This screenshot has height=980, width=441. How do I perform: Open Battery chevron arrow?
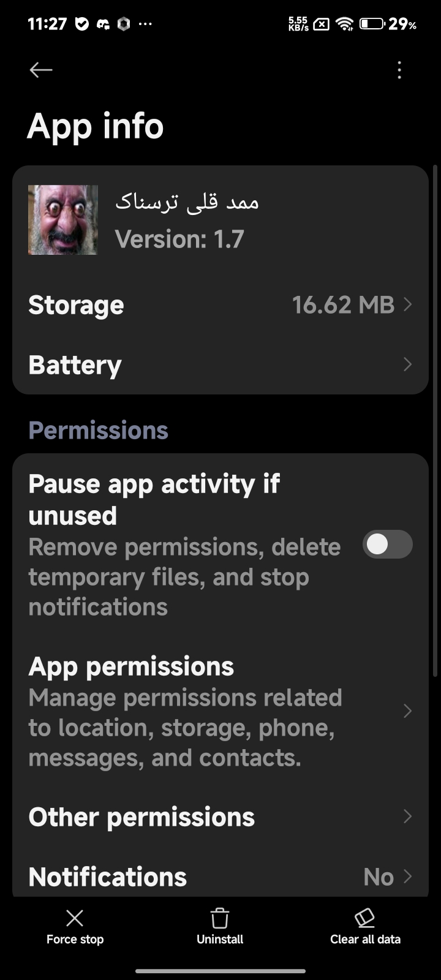click(x=408, y=364)
